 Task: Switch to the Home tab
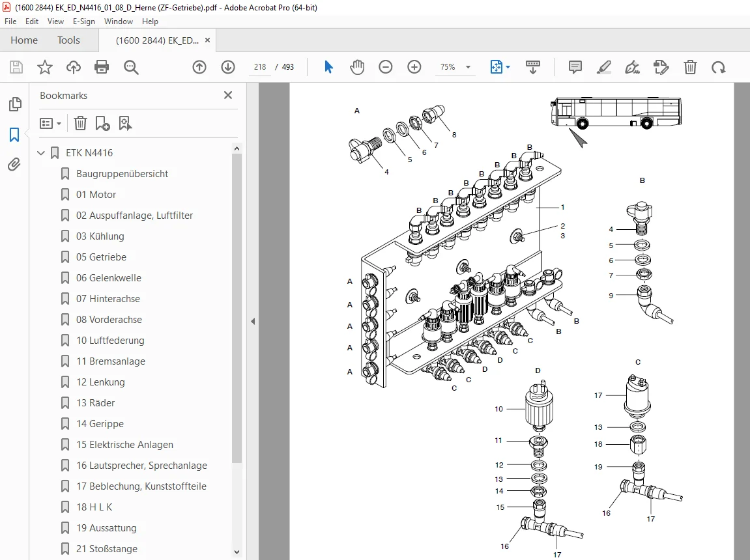point(24,40)
